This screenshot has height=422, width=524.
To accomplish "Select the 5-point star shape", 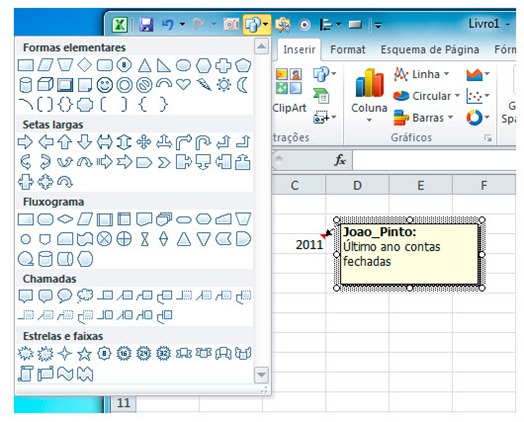I will (x=85, y=354).
